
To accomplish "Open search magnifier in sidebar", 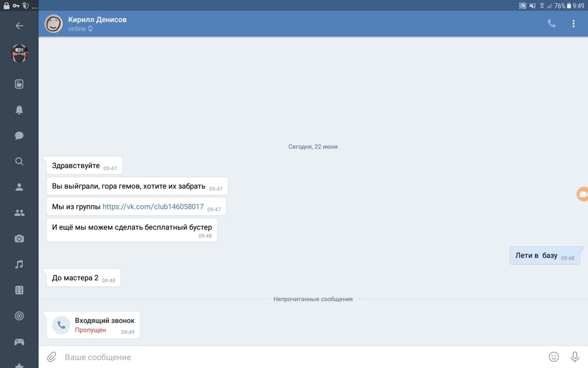I will click(x=19, y=161).
